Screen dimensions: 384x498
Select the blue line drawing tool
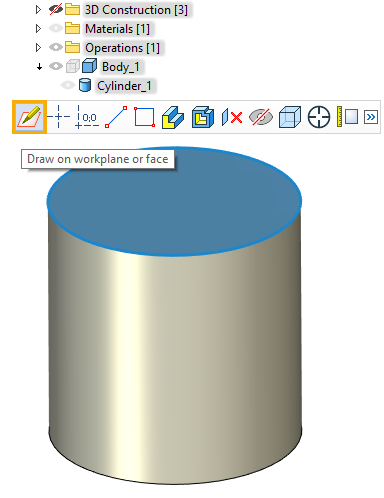116,117
